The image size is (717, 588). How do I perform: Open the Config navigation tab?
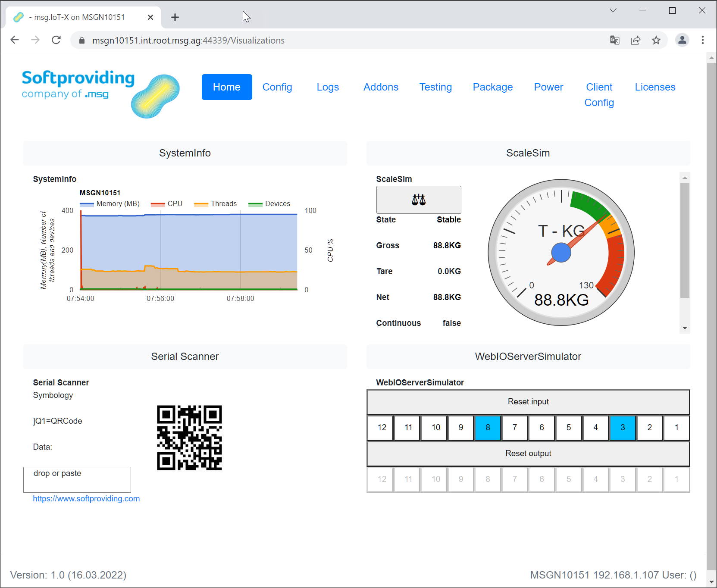point(277,87)
